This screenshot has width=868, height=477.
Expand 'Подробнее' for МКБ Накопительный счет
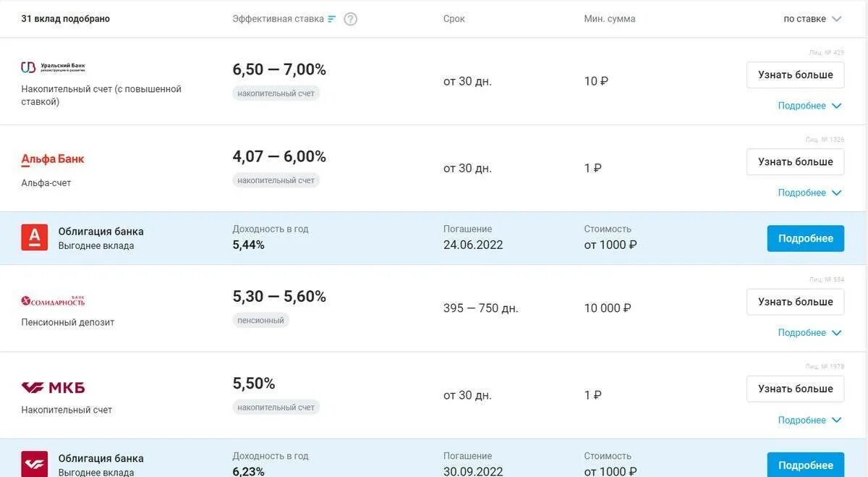pyautogui.click(x=809, y=421)
